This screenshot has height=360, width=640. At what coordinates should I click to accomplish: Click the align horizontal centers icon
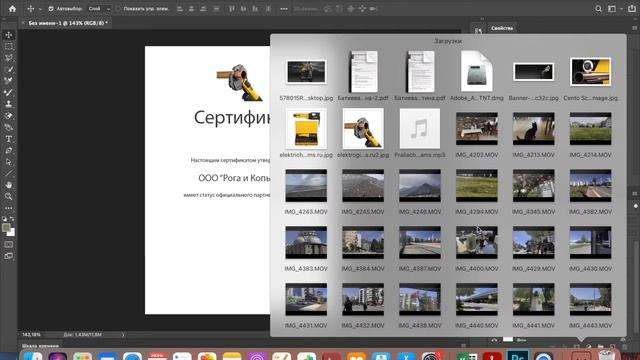191,9
